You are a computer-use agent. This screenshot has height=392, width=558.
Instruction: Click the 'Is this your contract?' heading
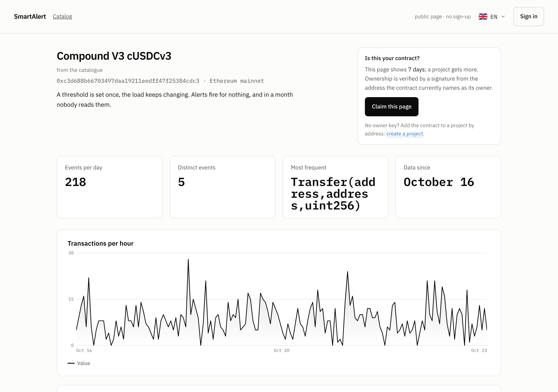(392, 58)
